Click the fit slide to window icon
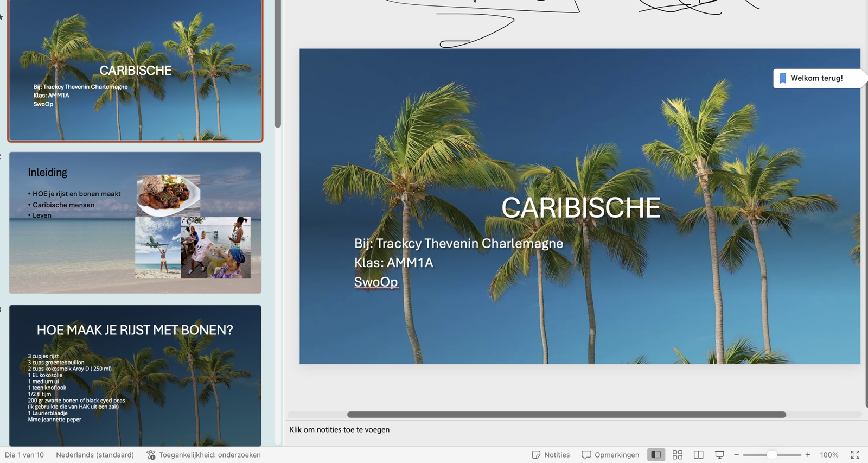The image size is (868, 463). [x=855, y=455]
